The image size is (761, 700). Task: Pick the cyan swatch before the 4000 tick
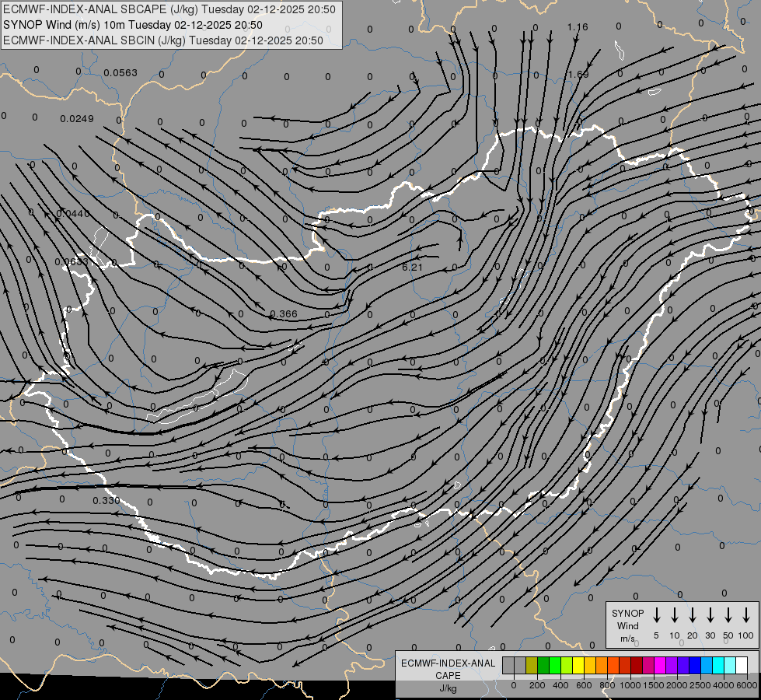[x=717, y=666]
